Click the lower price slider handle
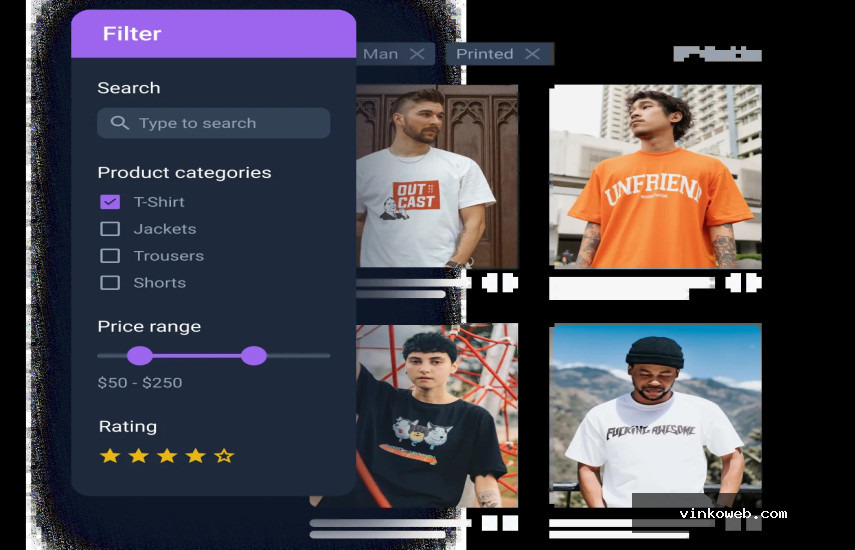The width and height of the screenshot is (855, 550). point(140,355)
